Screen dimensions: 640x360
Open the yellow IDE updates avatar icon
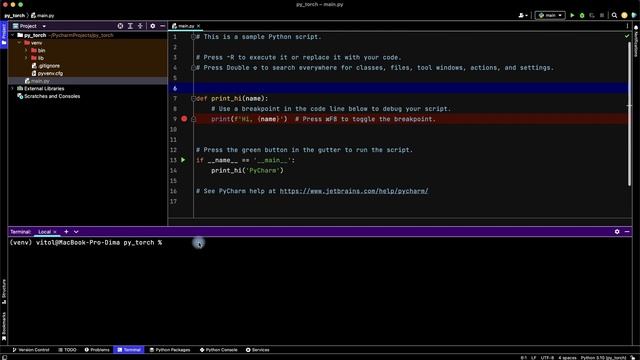(624, 16)
